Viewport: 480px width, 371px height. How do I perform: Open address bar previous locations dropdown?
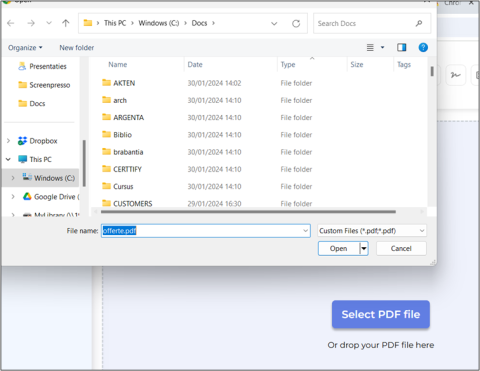pyautogui.click(x=274, y=24)
